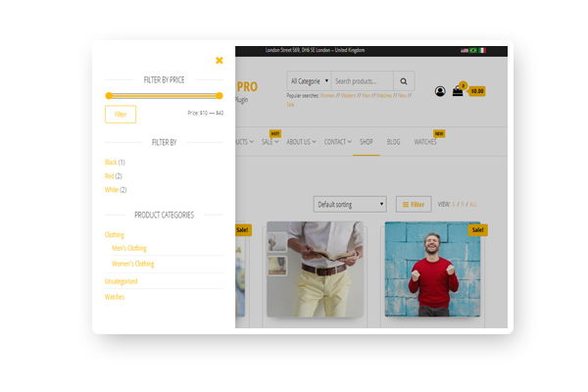588x392 pixels.
Task: Open the Clothing category
Action: click(x=115, y=235)
